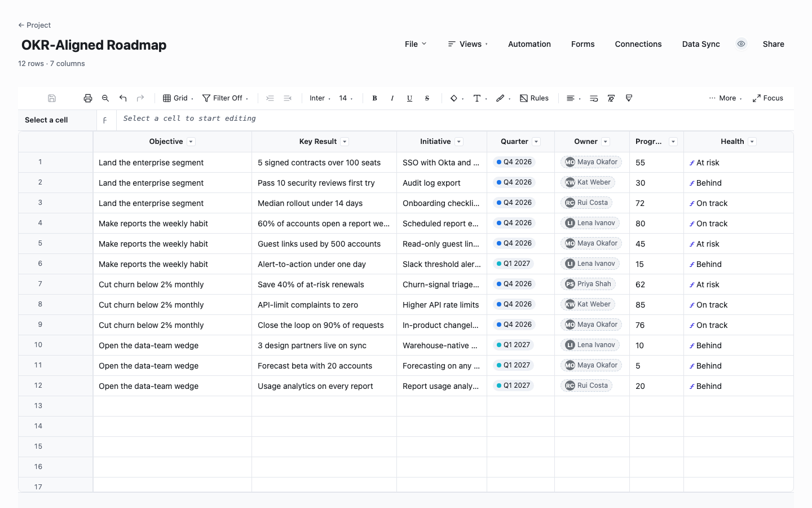The height and width of the screenshot is (508, 812).
Task: Select row number 7 header
Action: (x=55, y=284)
